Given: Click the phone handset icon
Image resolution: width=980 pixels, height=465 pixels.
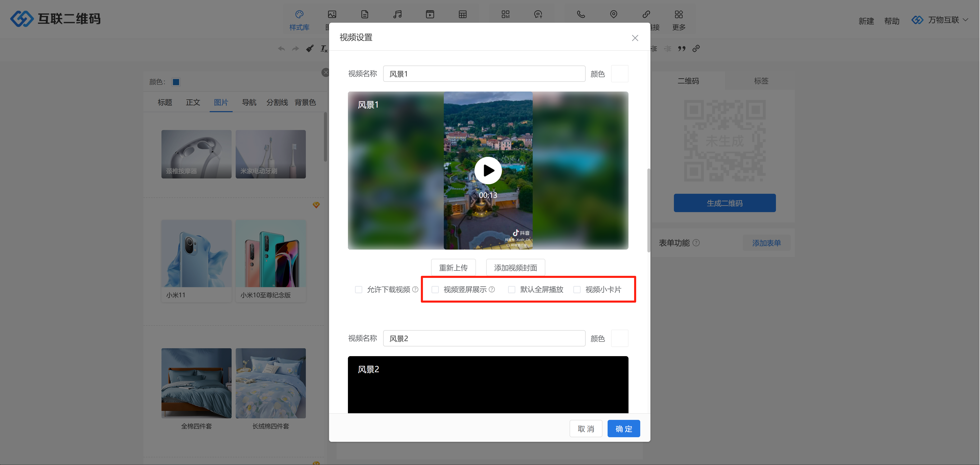Looking at the screenshot, I should point(581,15).
